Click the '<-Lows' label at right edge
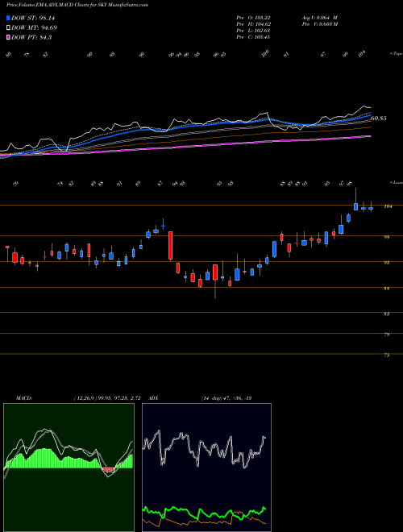 396,182
